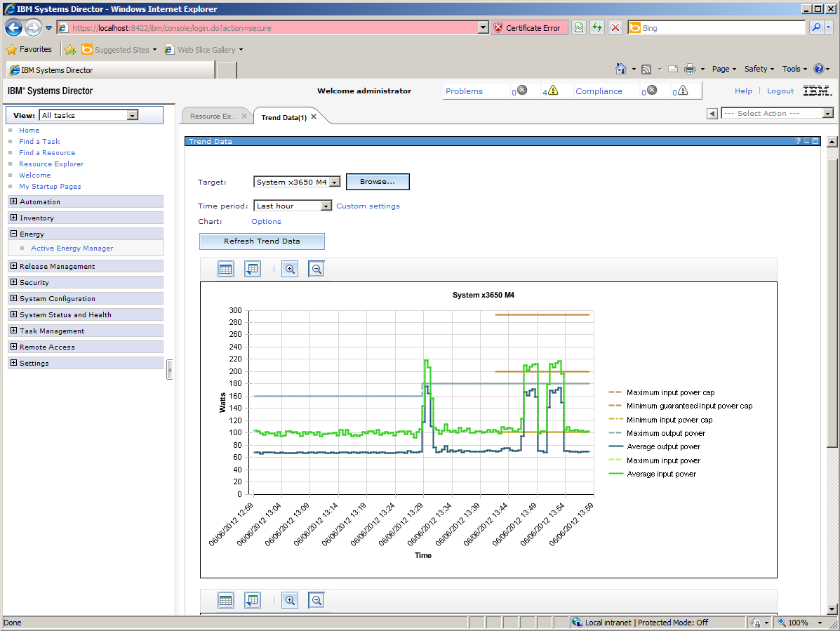Expand the Task Management section
Screen dimensions: 840x631
tap(14, 330)
